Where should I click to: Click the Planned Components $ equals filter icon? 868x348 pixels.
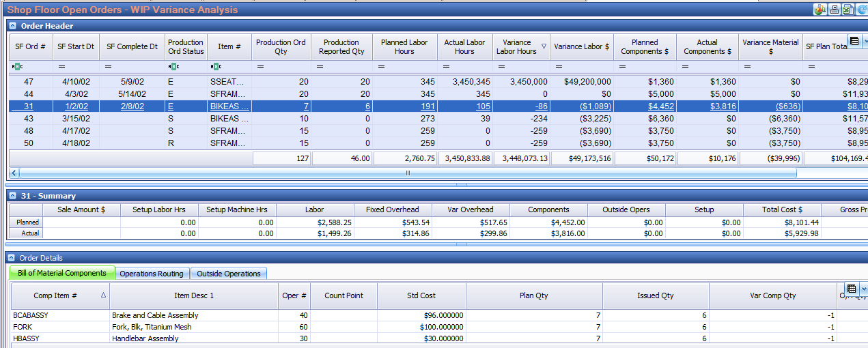click(x=622, y=66)
